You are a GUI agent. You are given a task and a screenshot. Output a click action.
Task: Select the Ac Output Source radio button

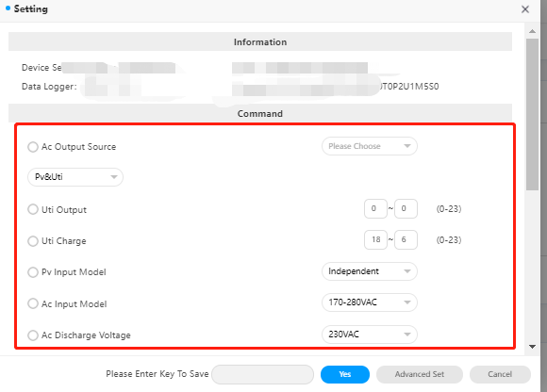tap(33, 147)
